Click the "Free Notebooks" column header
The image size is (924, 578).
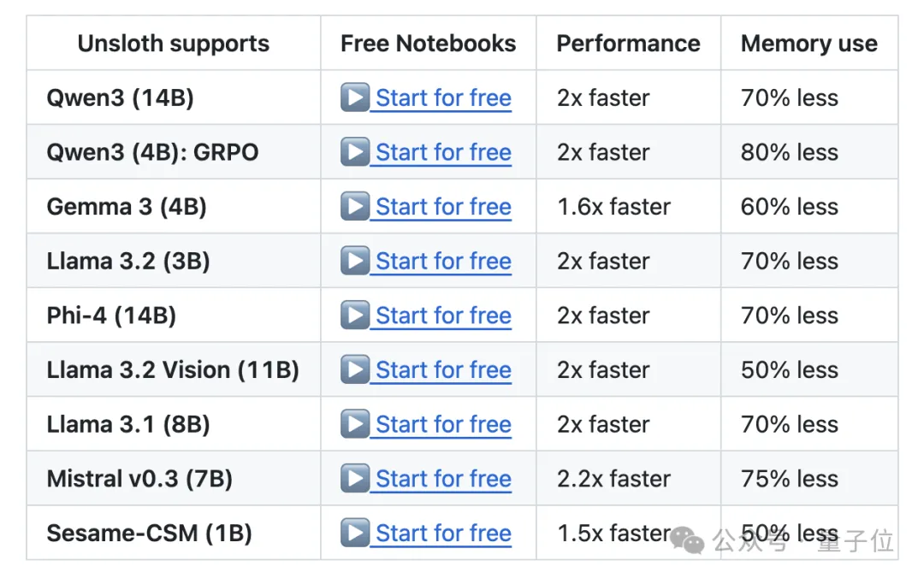click(428, 44)
